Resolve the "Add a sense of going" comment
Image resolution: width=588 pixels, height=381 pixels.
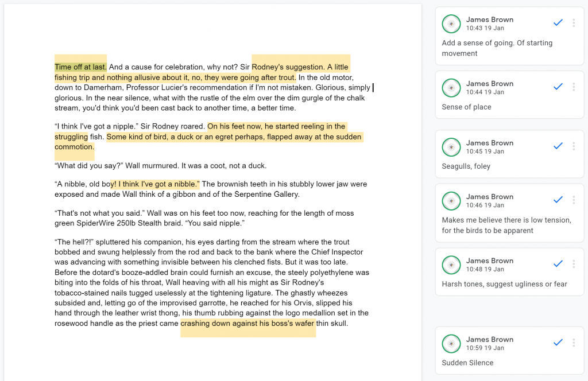click(558, 22)
